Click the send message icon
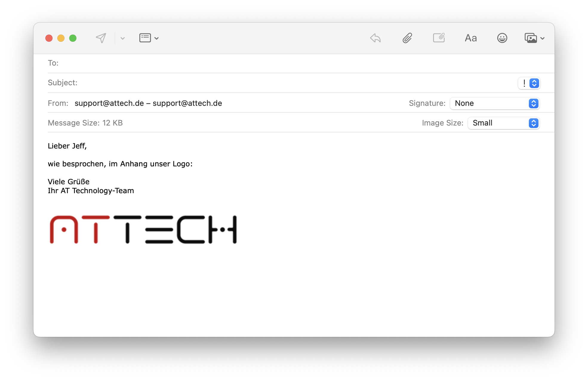Image resolution: width=588 pixels, height=381 pixels. tap(100, 38)
